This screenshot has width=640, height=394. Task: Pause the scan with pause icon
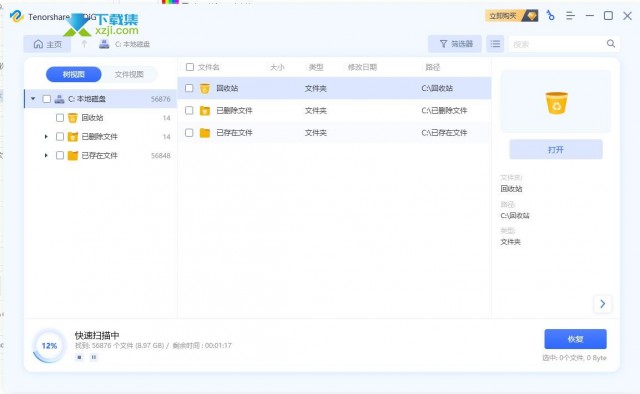click(93, 357)
